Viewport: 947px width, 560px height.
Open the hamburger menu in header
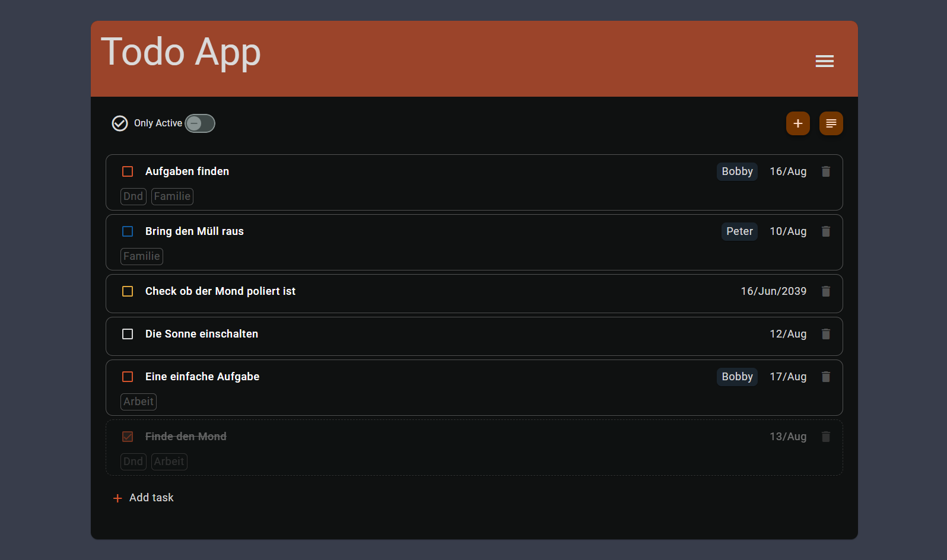pos(824,61)
